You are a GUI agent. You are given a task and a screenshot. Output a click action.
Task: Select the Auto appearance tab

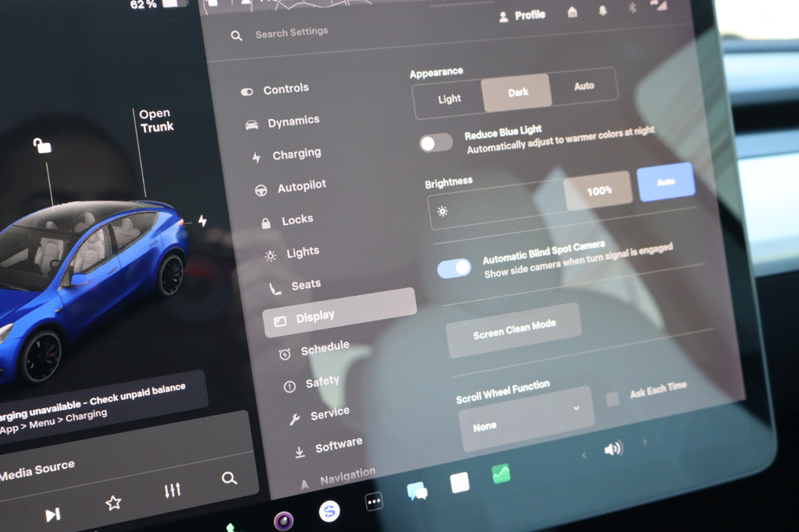582,86
